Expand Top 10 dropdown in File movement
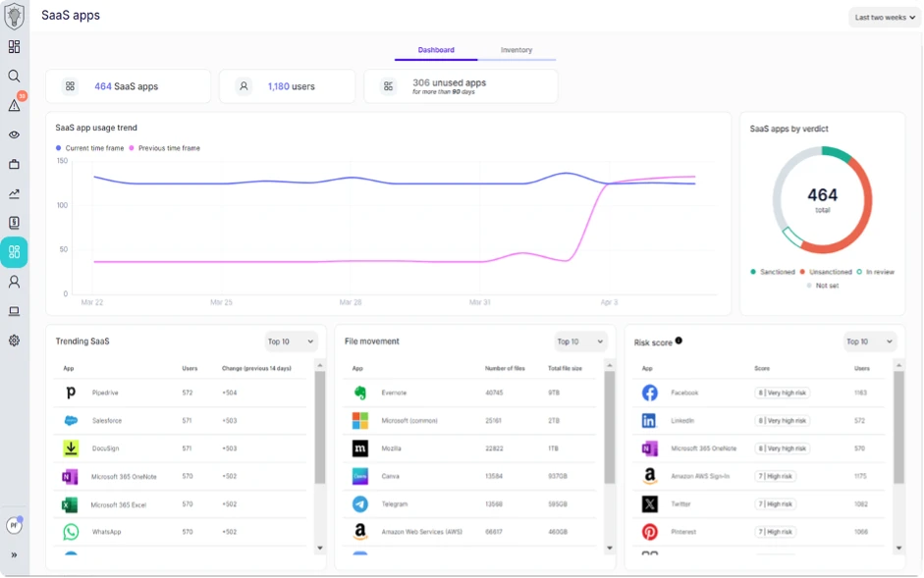Viewport: 924px width, 578px height. 581,342
